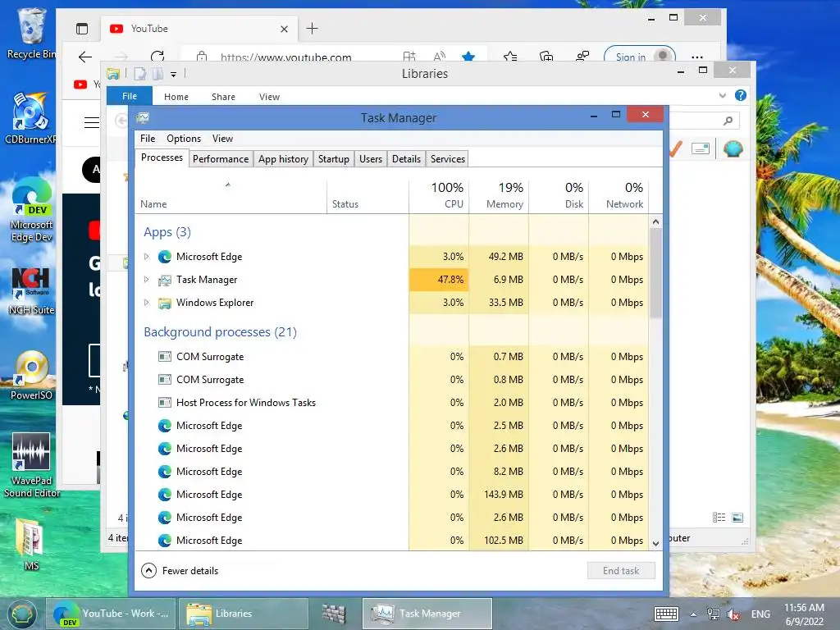The image size is (840, 630).
Task: Expand the Windows Explorer app row
Action: coord(146,303)
